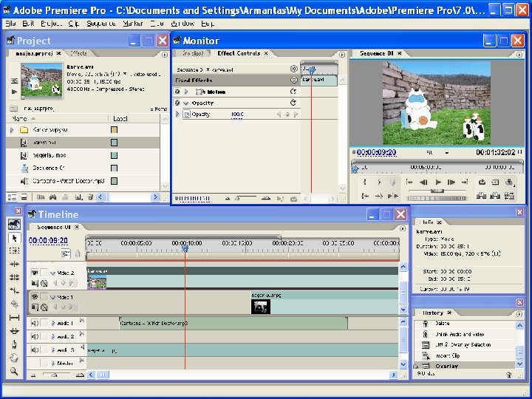Toggle Video 2 track eye visibility
The height and width of the screenshot is (399, 532).
click(x=34, y=273)
